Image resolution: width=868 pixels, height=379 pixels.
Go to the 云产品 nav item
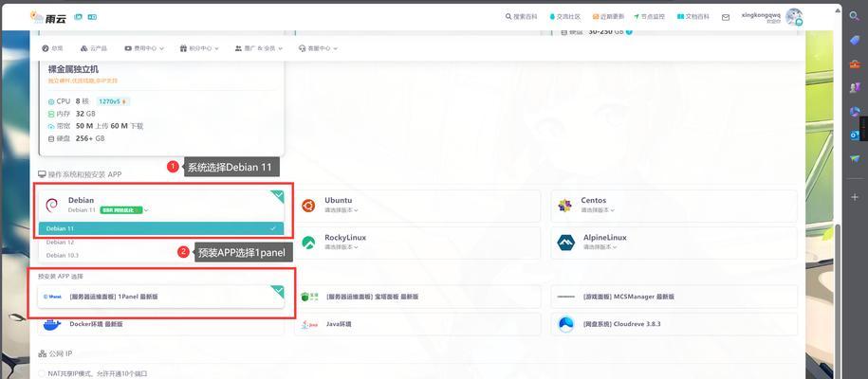click(x=94, y=48)
